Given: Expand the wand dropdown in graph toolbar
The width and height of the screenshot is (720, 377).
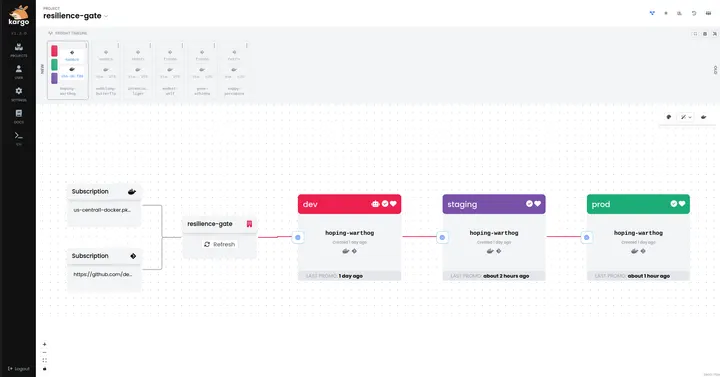Looking at the screenshot, I should pos(686,117).
